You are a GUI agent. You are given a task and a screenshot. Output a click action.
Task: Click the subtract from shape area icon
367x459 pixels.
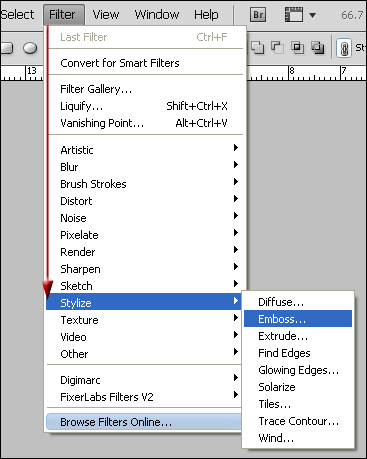click(x=277, y=48)
